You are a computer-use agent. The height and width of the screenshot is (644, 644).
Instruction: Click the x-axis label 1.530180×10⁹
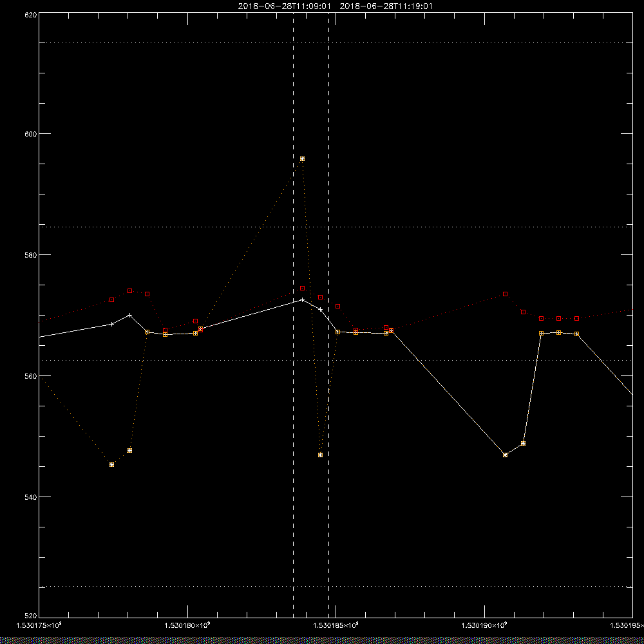(x=187, y=625)
